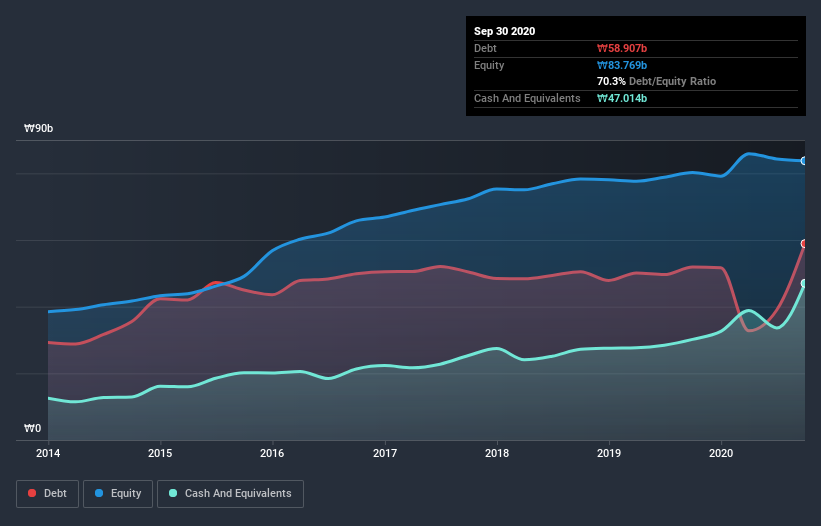Click the Cash value ₩47.014b
Image resolution: width=821 pixels, height=526 pixels.
tap(622, 98)
